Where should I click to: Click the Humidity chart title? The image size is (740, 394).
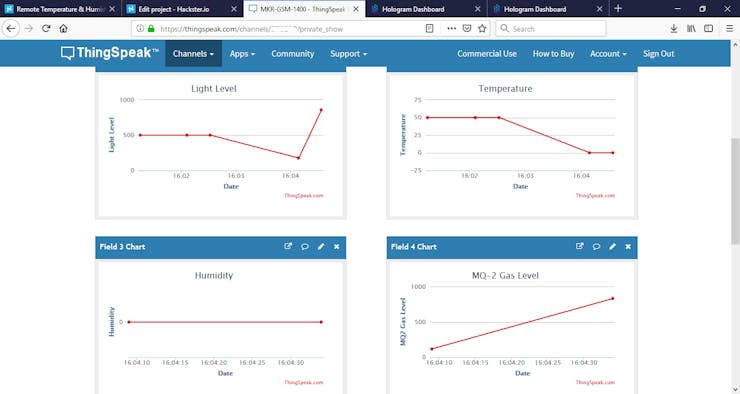[214, 276]
